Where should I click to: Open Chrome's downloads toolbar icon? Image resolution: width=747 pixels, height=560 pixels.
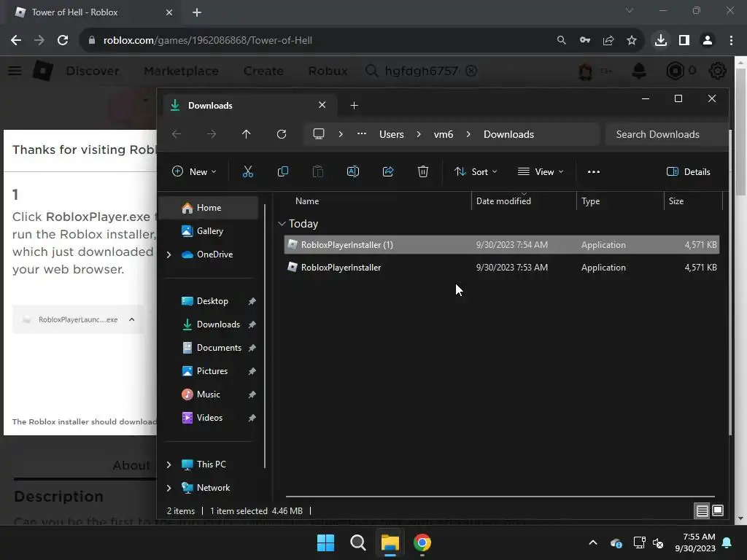[x=661, y=41]
